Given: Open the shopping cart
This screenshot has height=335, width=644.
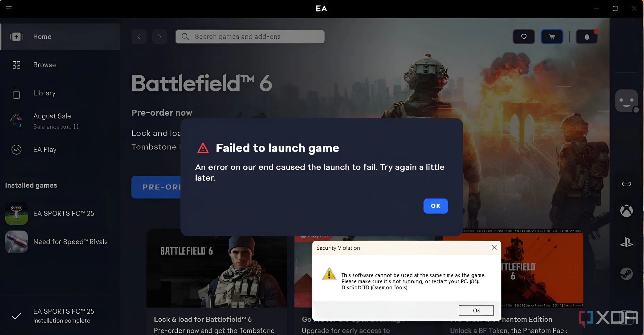Looking at the screenshot, I should [x=552, y=37].
